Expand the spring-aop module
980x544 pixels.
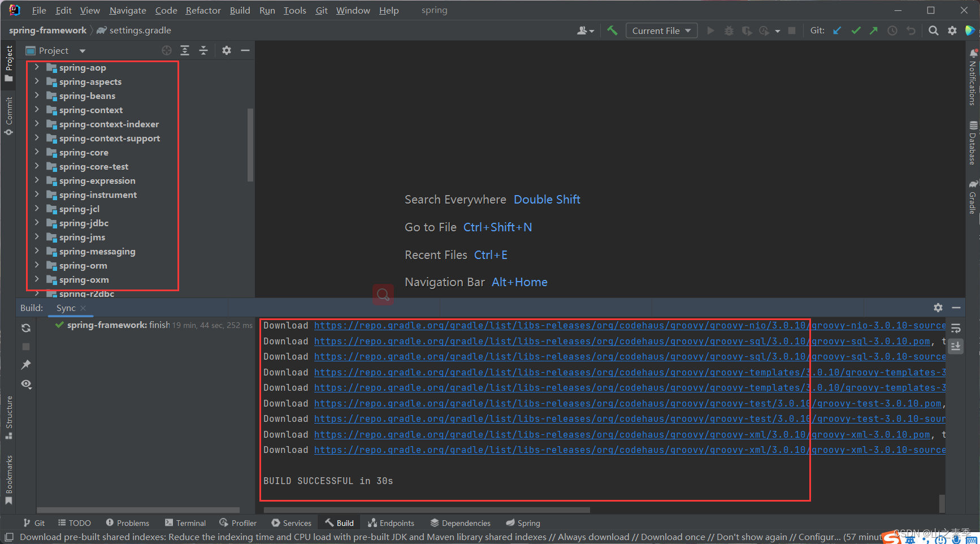pos(37,67)
